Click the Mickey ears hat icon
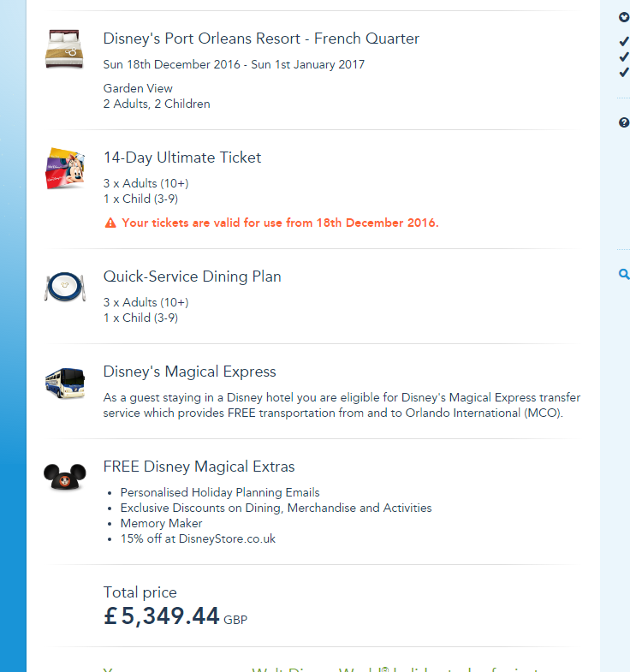 (x=65, y=476)
